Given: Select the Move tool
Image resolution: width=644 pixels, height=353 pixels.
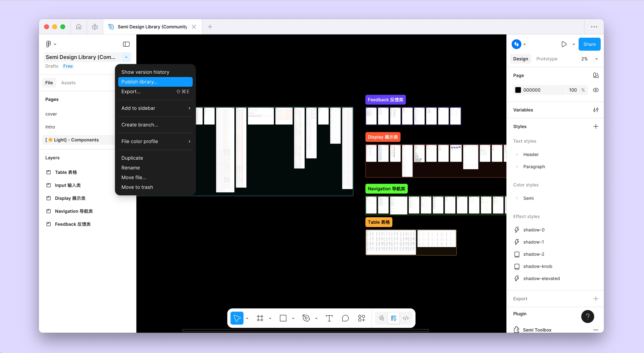Looking at the screenshot, I should point(237,318).
